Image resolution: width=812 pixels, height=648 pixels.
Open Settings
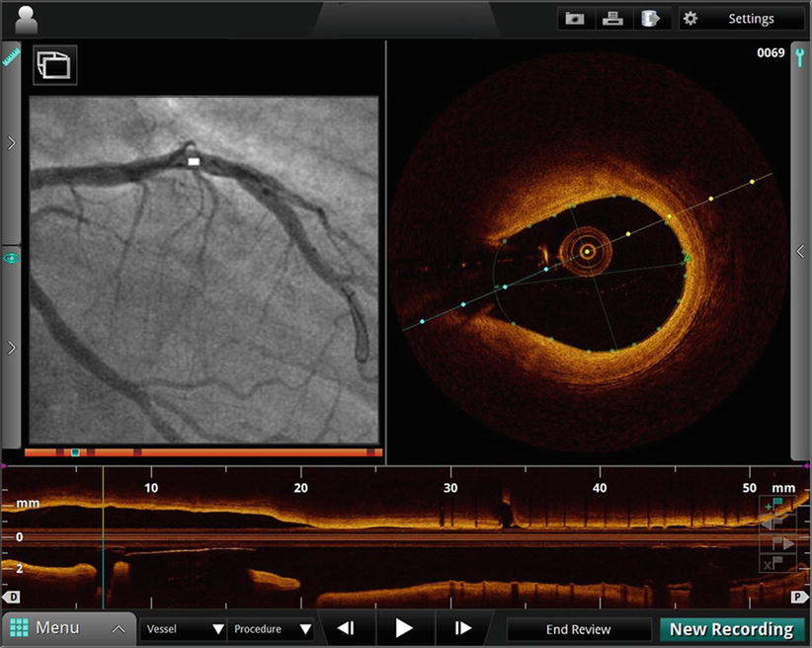(740, 19)
